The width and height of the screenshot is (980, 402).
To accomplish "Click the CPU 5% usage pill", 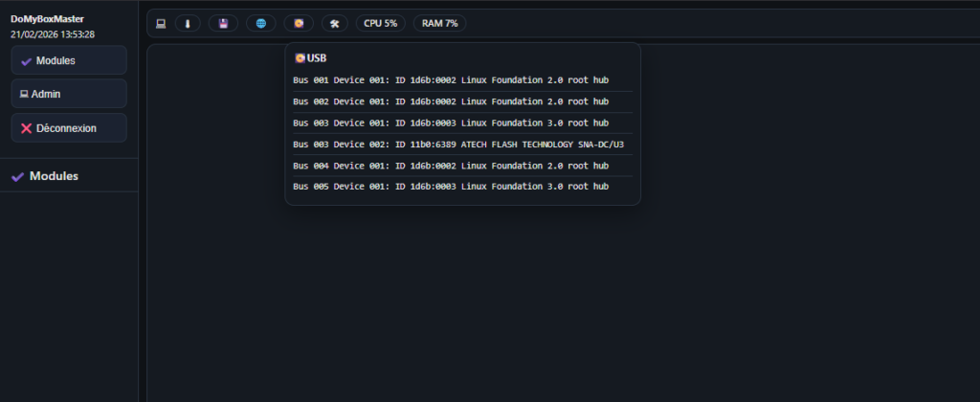I will click(380, 23).
